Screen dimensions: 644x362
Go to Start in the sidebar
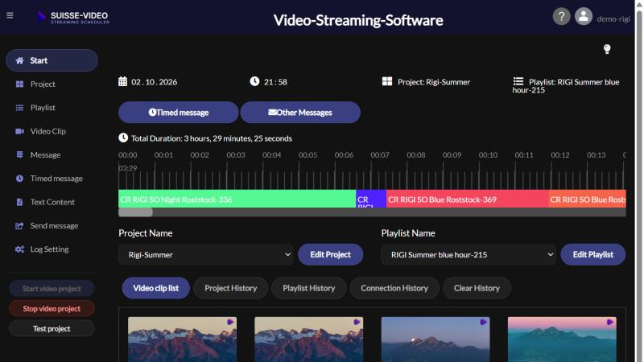tap(52, 60)
